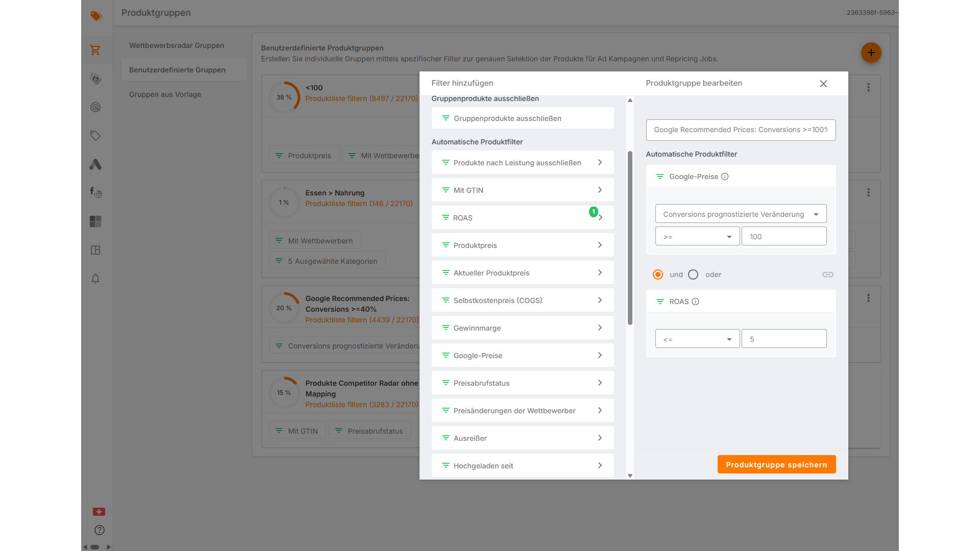Viewport: 980px width, 551px height.
Task: Click the filter icon on Google-Preise card
Action: coord(660,177)
